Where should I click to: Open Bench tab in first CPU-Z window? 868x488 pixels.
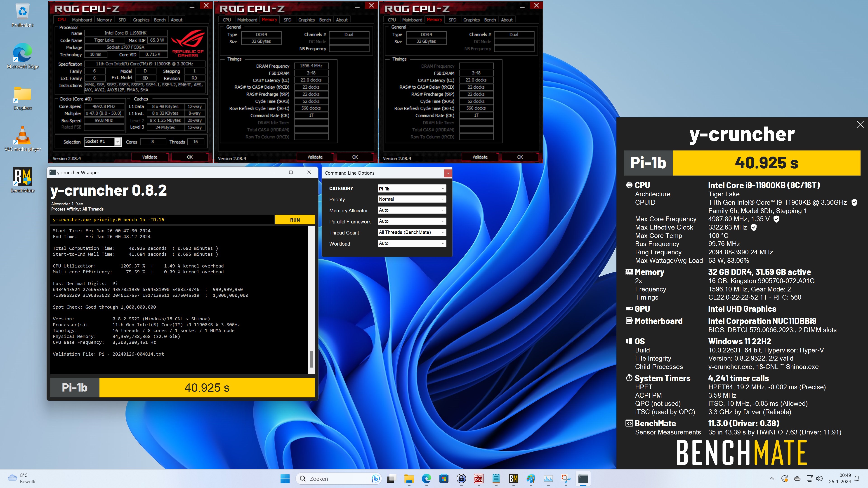tap(160, 20)
